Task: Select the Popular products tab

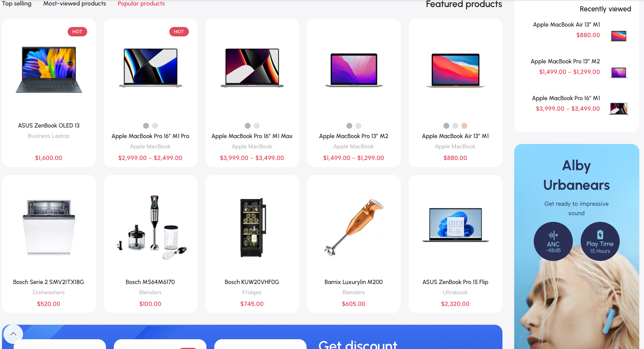Action: [141, 4]
